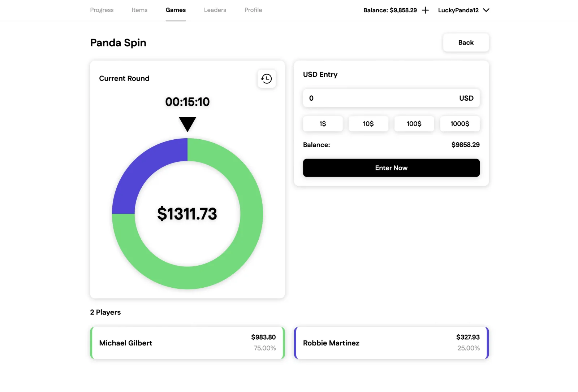The image size is (578, 392).
Task: Click the header Balance: $9,858.29 text
Action: tap(390, 10)
